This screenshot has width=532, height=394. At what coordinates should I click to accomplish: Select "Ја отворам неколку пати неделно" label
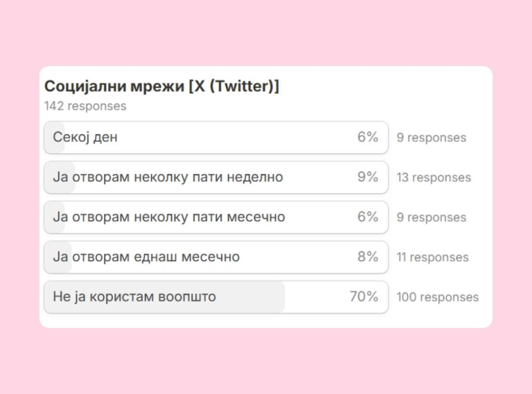point(168,178)
